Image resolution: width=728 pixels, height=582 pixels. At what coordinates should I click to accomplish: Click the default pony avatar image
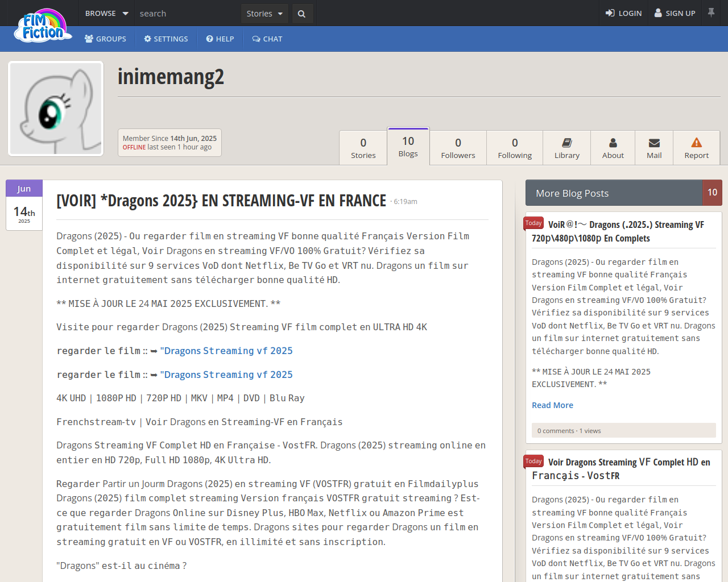[56, 109]
